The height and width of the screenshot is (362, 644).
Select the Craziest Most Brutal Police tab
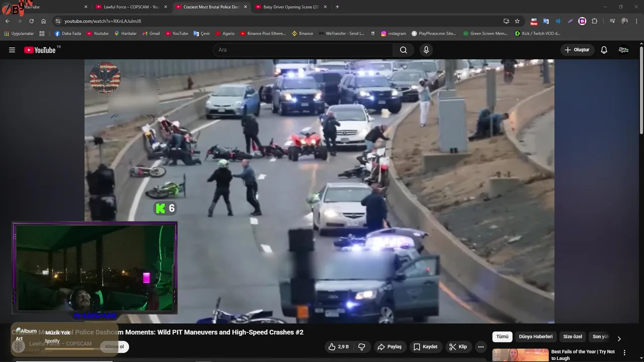point(211,7)
